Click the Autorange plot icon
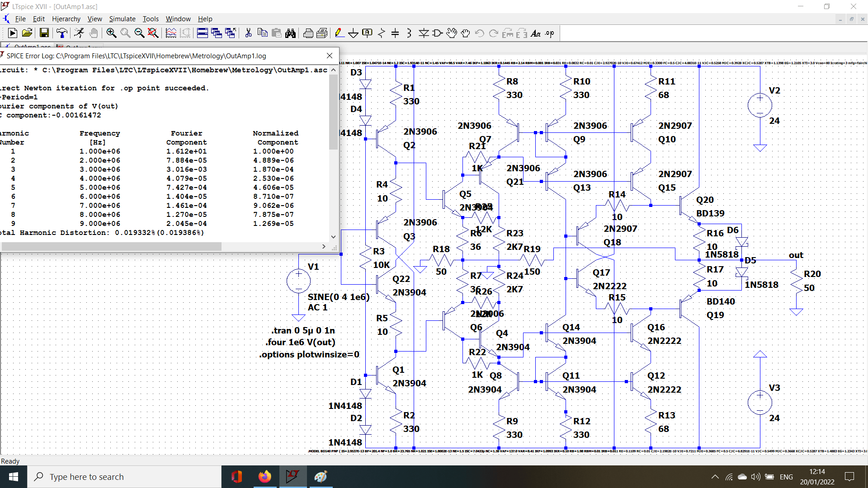The width and height of the screenshot is (868, 488). pos(171,33)
